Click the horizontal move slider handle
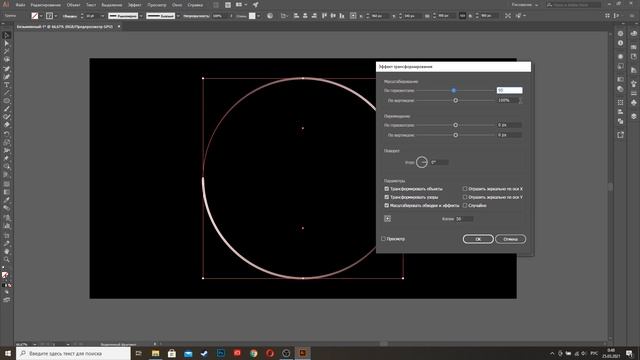The image size is (640, 360). point(456,125)
